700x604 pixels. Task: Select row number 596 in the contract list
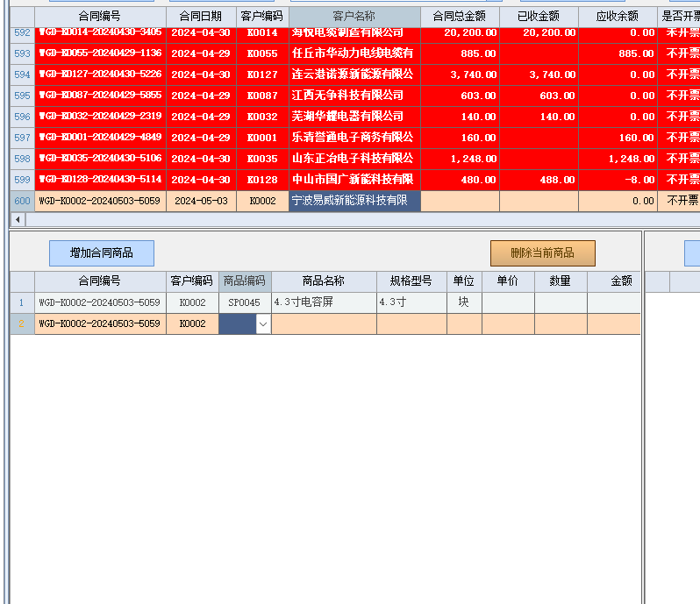(x=22, y=117)
